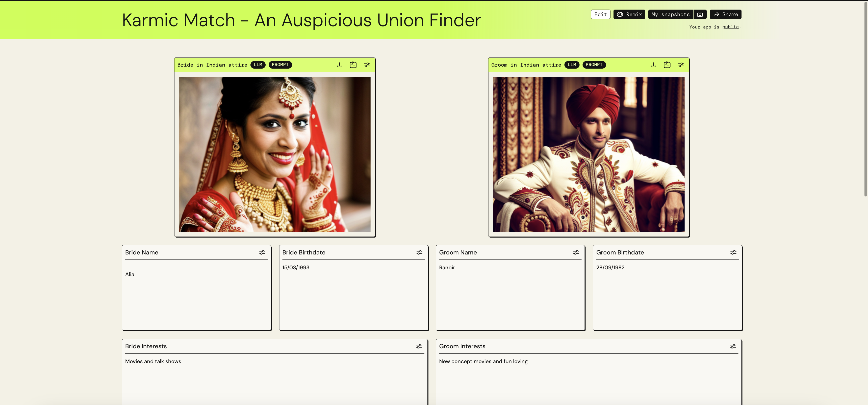Open settings sliders icon on Groom image card
This screenshot has height=405, width=868.
(x=680, y=65)
